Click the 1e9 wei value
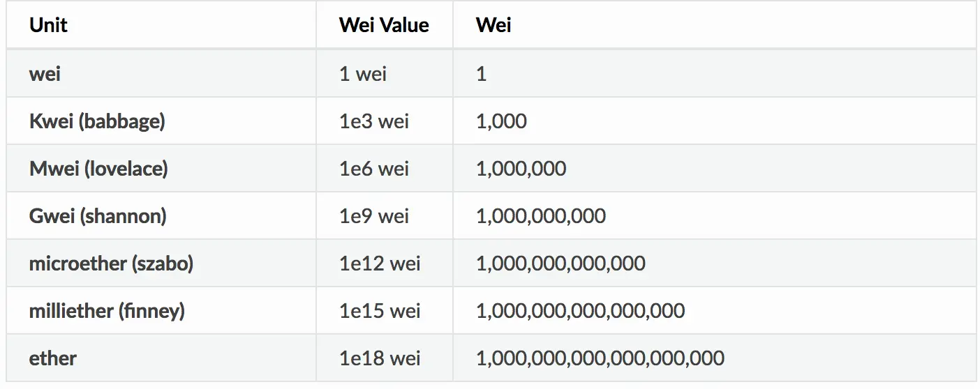 pos(374,216)
